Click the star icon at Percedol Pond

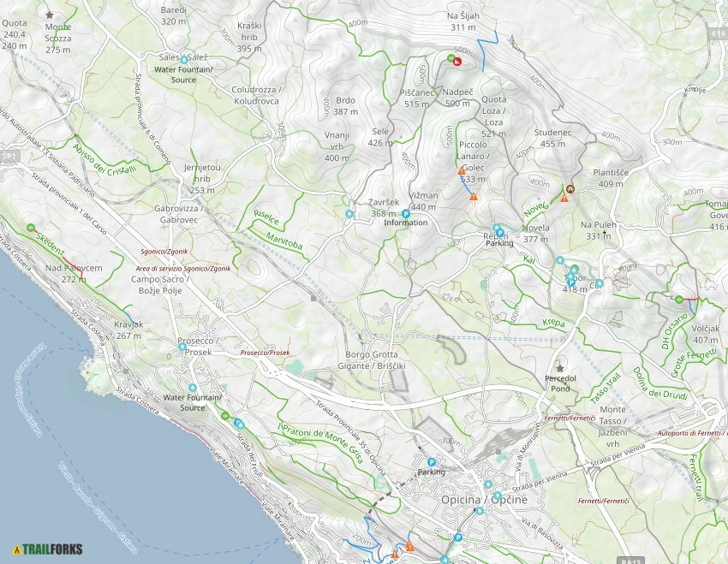coord(560,368)
